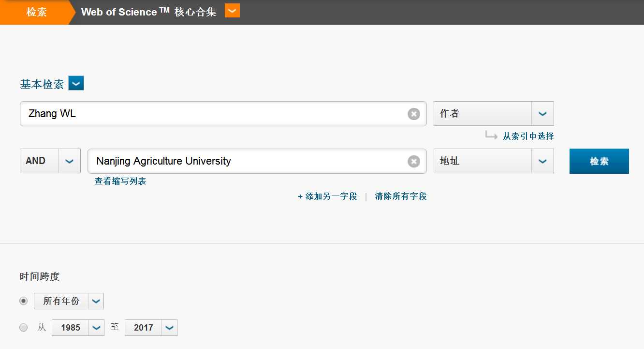Image resolution: width=644 pixels, height=349 pixels.
Task: Select the 所有年份 radio button
Action: click(x=24, y=301)
